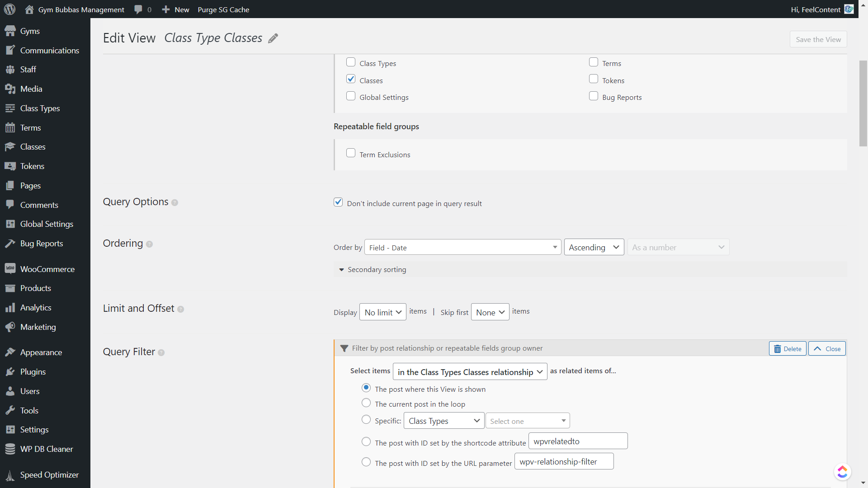Click the plus New icon in admin bar
This screenshot has width=868, height=488.
pos(166,9)
